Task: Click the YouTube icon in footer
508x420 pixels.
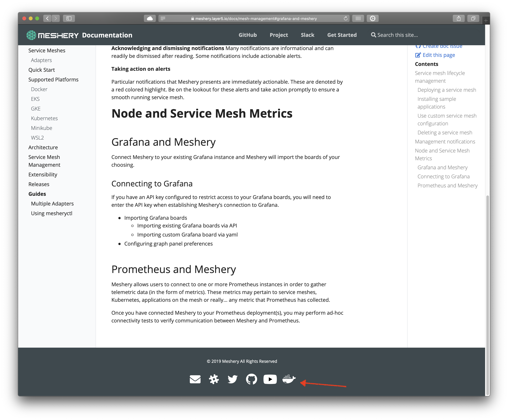Action: pyautogui.click(x=270, y=379)
